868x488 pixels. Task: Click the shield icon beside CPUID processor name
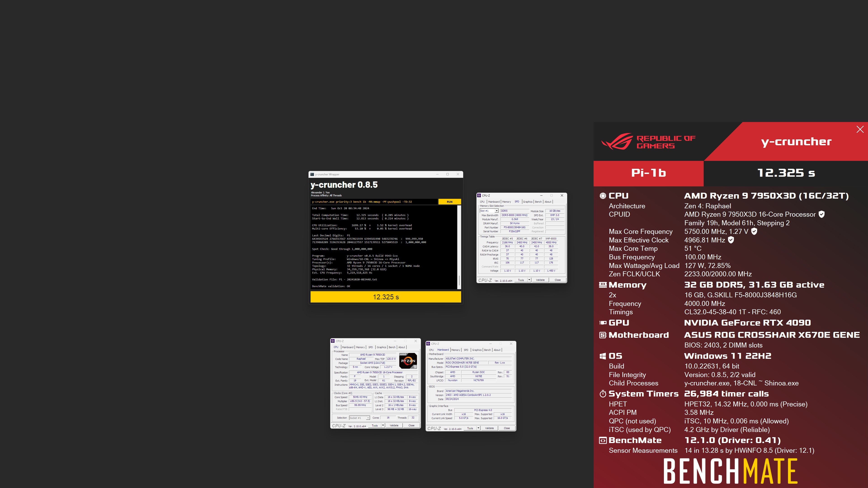tap(821, 214)
